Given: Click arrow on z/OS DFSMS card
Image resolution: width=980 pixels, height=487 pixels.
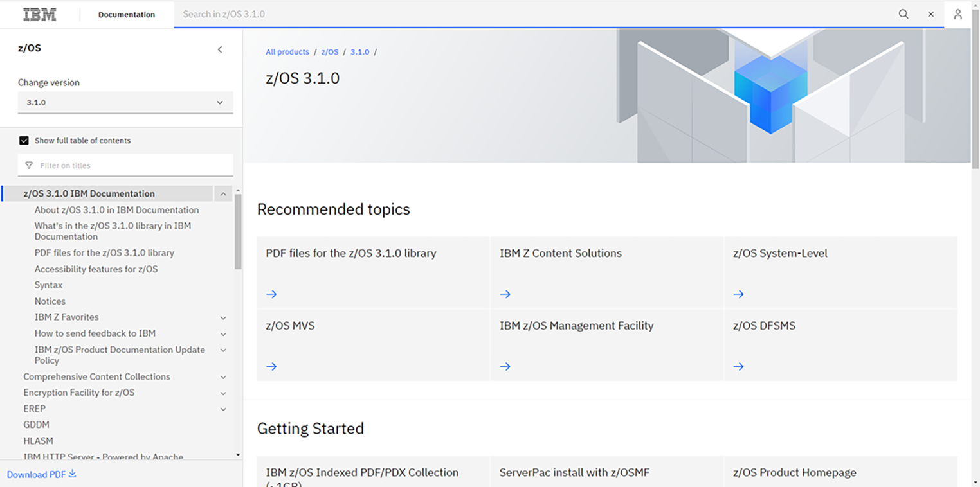Looking at the screenshot, I should (x=738, y=366).
